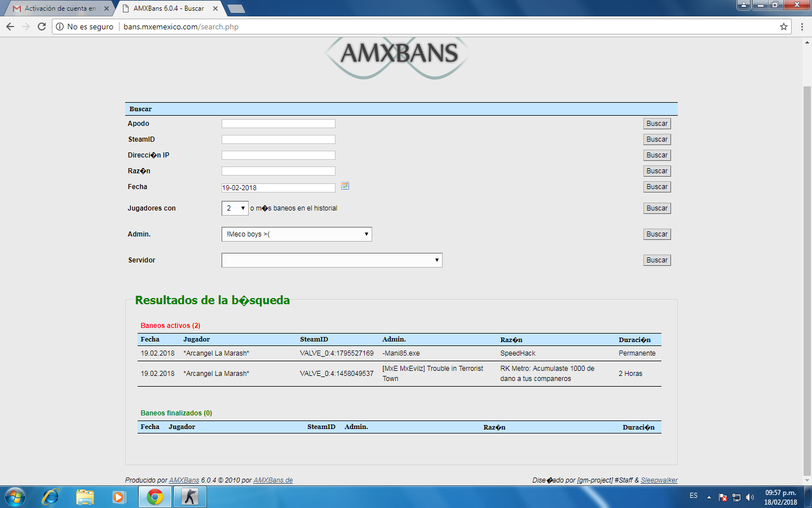
Task: Click Buscar in the Servidor row
Action: 657,260
